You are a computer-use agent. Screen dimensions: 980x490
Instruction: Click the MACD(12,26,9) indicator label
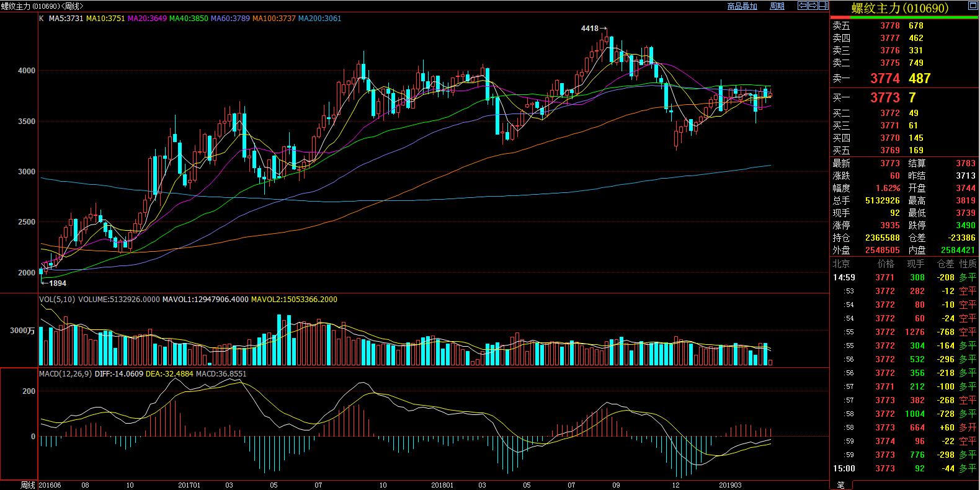click(66, 374)
